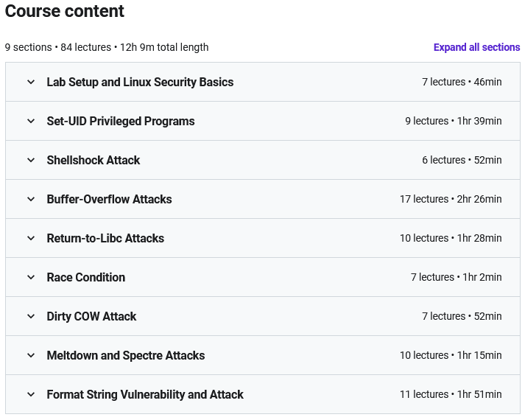Open the Shellshock Attack section title
Screen dimensions: 525x420
tap(94, 160)
